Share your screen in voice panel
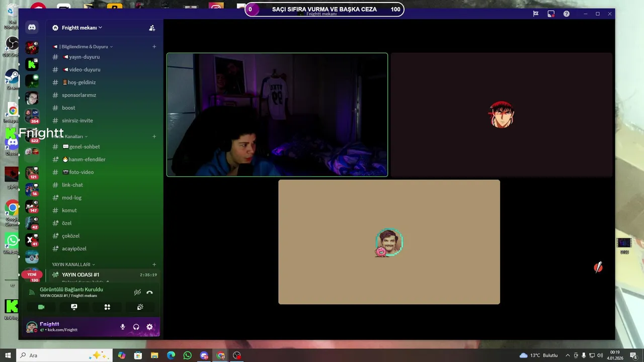644x362 pixels. tap(74, 307)
